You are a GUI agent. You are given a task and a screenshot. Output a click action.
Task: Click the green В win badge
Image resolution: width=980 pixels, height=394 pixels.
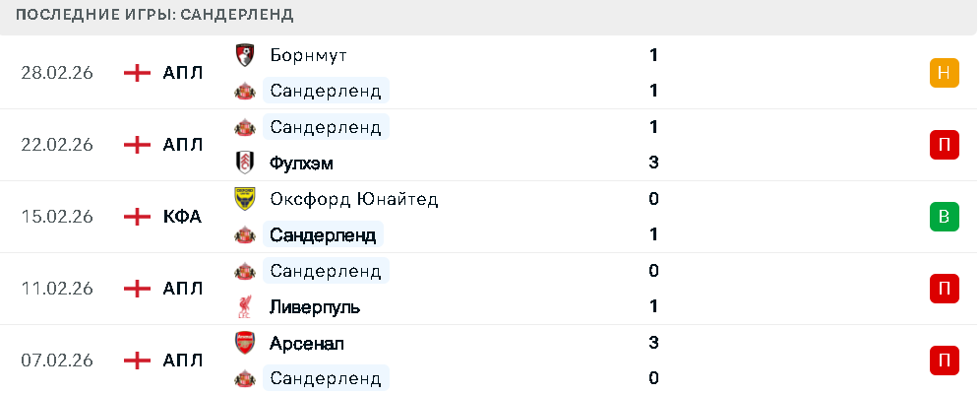pyautogui.click(x=944, y=217)
